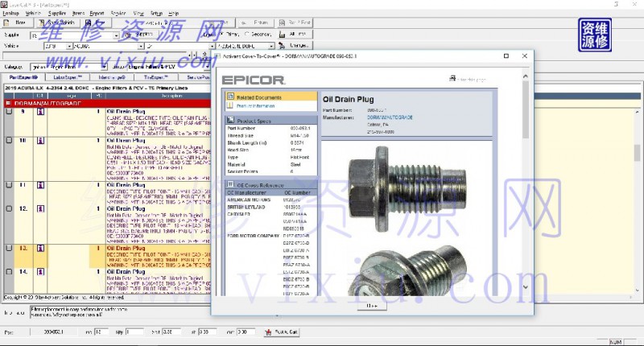
Task: Click the Return toolbar button
Action: (x=255, y=23)
